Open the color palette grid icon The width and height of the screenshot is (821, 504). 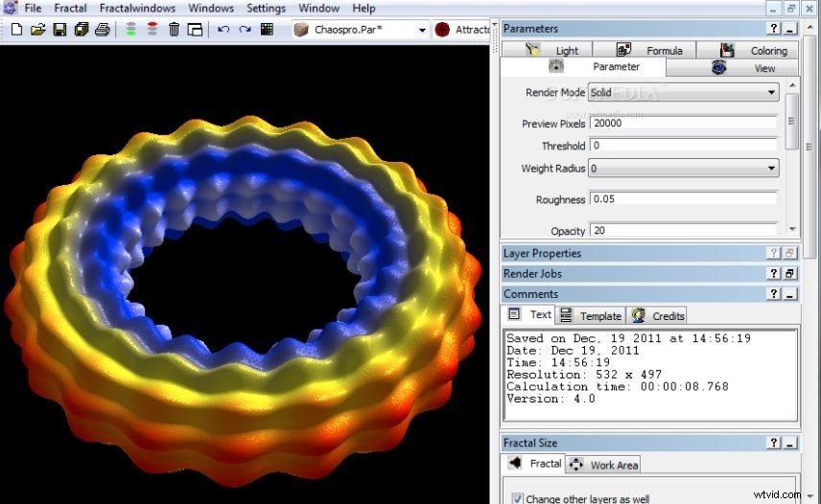pos(267,30)
